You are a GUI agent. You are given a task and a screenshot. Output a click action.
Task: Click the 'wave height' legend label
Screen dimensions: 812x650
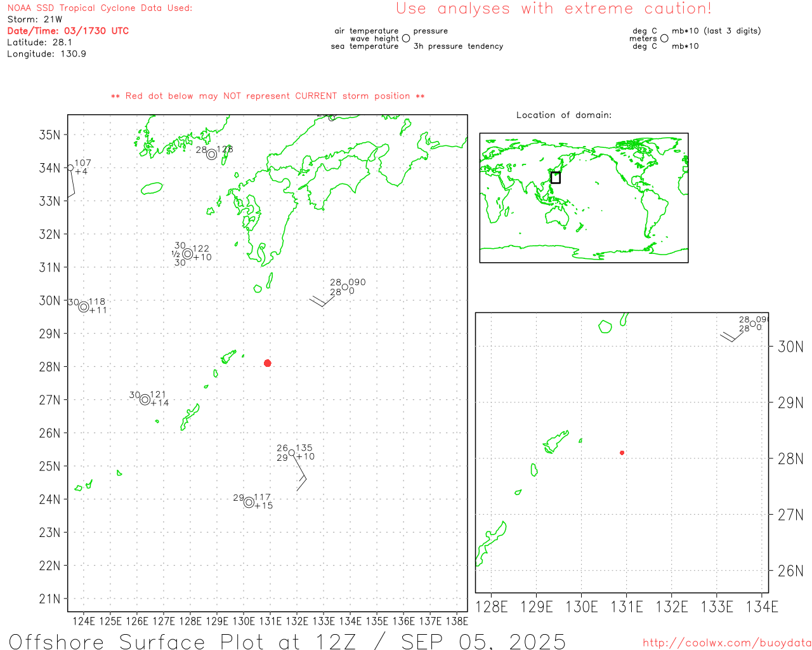pyautogui.click(x=374, y=39)
